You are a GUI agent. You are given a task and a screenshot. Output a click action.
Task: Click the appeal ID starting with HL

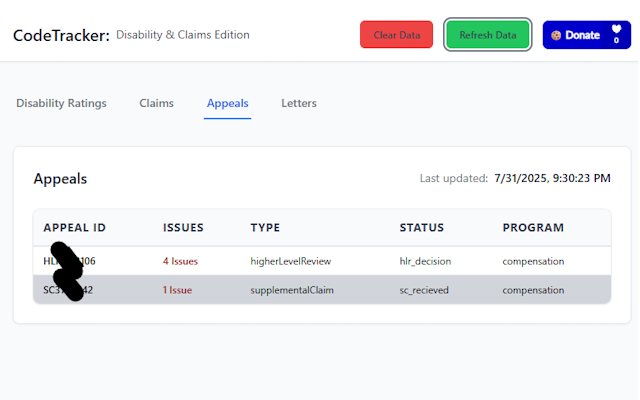(x=69, y=261)
